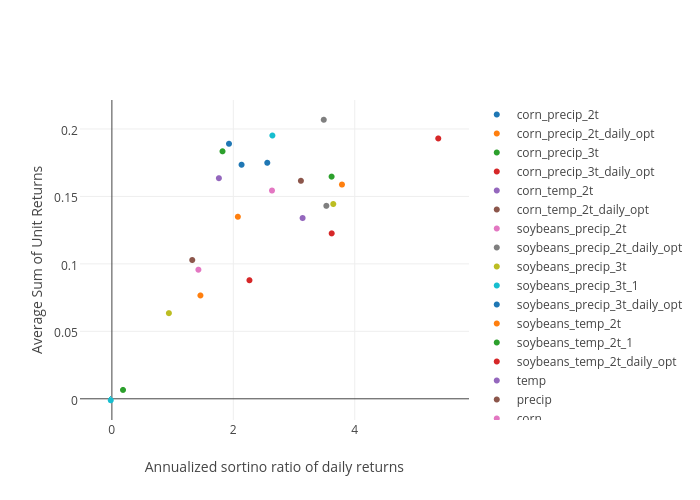
Task: Hide the corn_temp_2t series
Action: (x=554, y=190)
